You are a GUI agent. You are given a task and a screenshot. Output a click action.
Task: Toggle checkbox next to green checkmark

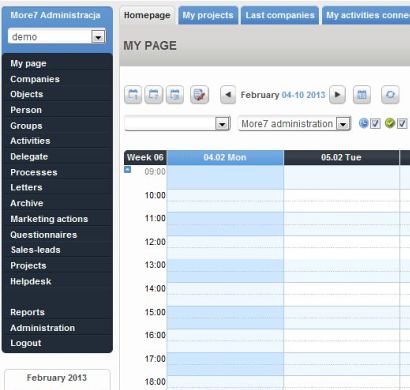point(402,124)
